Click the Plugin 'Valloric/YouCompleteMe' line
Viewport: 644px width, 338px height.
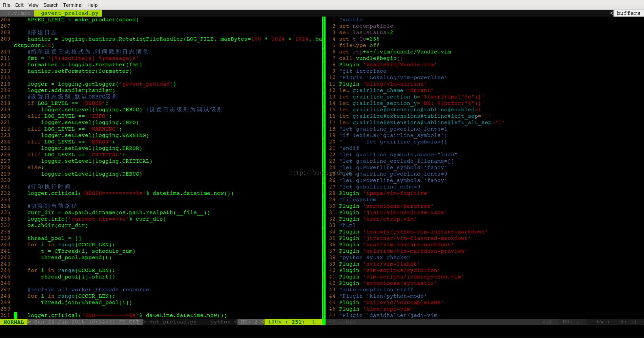click(391, 302)
